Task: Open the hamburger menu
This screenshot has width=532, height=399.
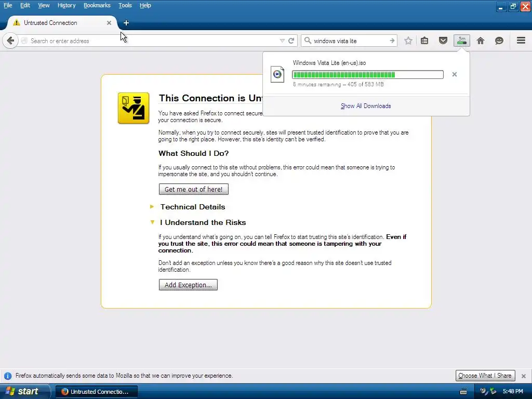Action: (521, 41)
